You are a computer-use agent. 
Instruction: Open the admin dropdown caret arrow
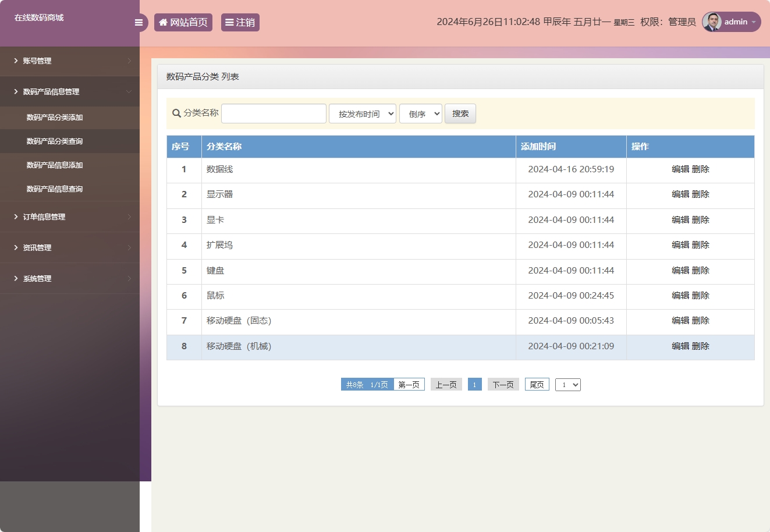pyautogui.click(x=754, y=22)
